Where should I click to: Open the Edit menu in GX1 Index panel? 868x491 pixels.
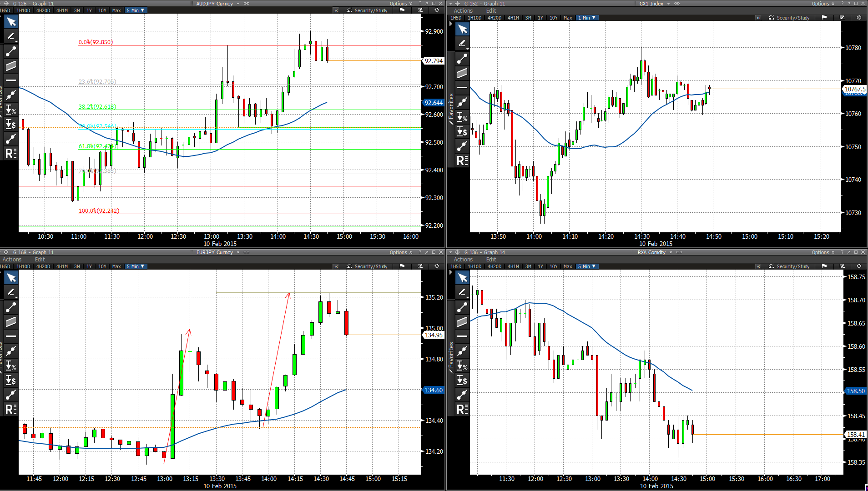[491, 11]
